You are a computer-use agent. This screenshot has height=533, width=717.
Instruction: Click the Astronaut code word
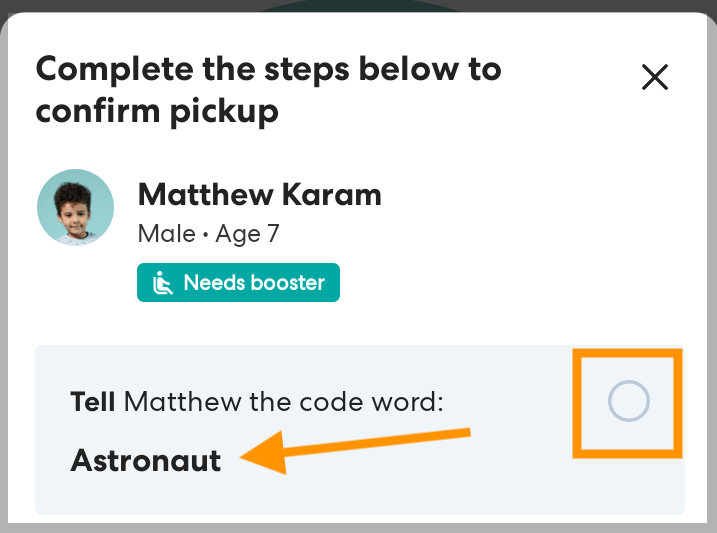[146, 461]
